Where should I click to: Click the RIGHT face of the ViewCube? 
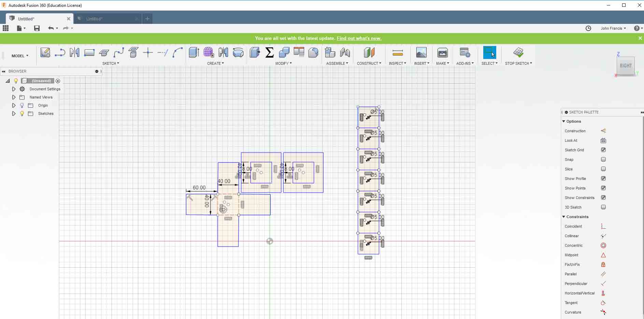626,65
